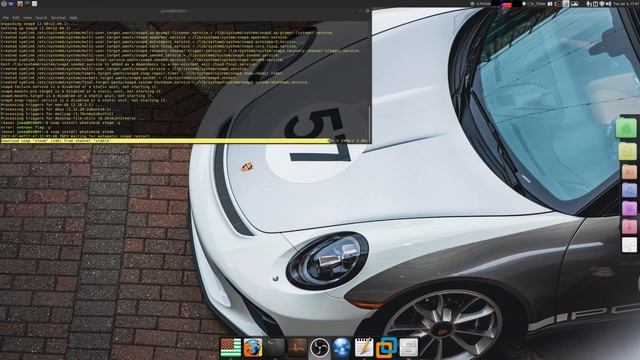Click the shield icon in system tray
This screenshot has height=360, width=640.
(602, 4)
